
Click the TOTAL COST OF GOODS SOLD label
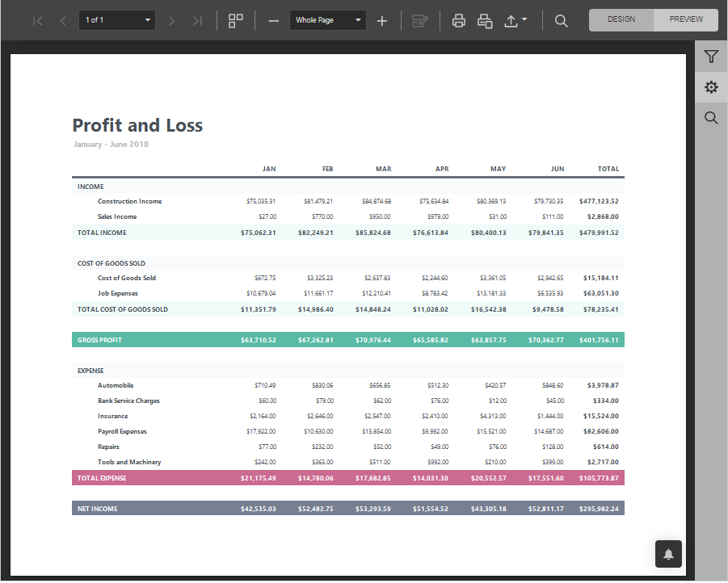click(x=123, y=309)
